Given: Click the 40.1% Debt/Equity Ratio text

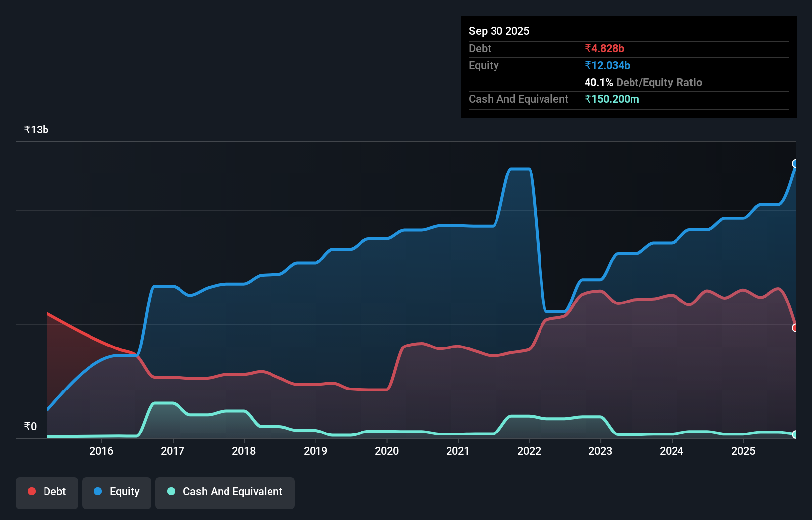Looking at the screenshot, I should [x=643, y=82].
